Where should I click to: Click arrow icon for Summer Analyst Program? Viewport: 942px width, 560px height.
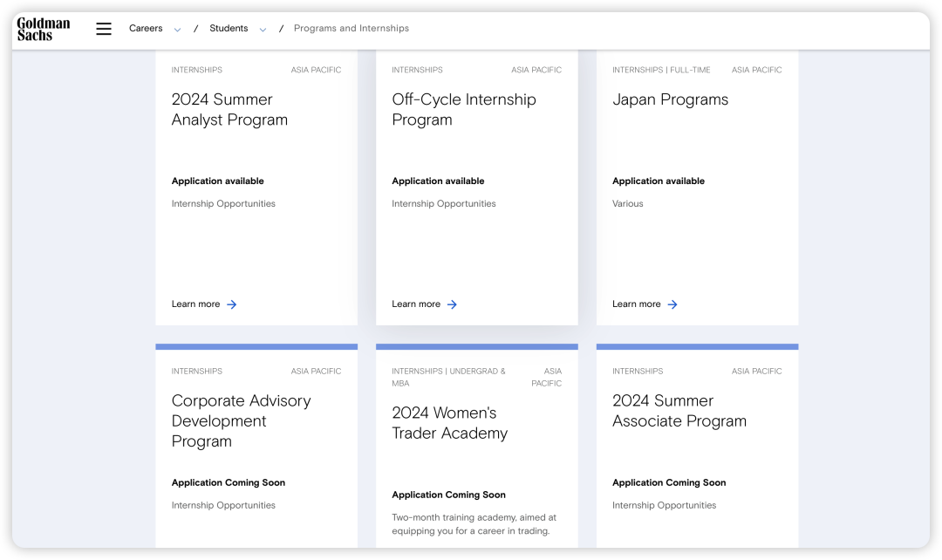[232, 304]
